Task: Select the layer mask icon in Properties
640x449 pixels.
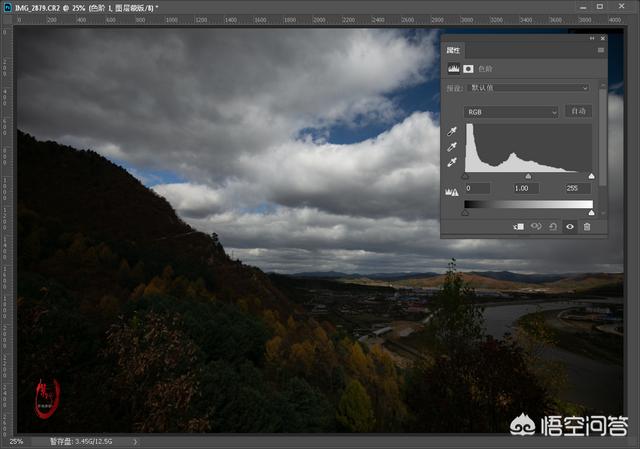Action: point(468,69)
